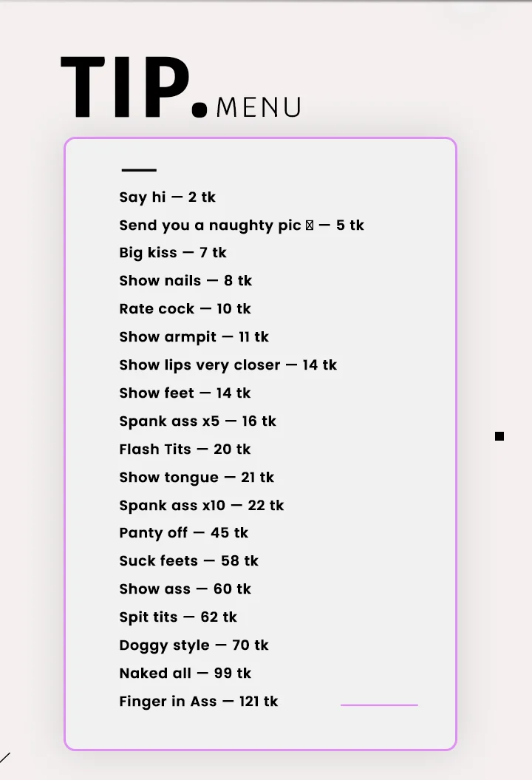The image size is (532, 780).
Task: Select the 16 tk menu entry
Action: [197, 421]
